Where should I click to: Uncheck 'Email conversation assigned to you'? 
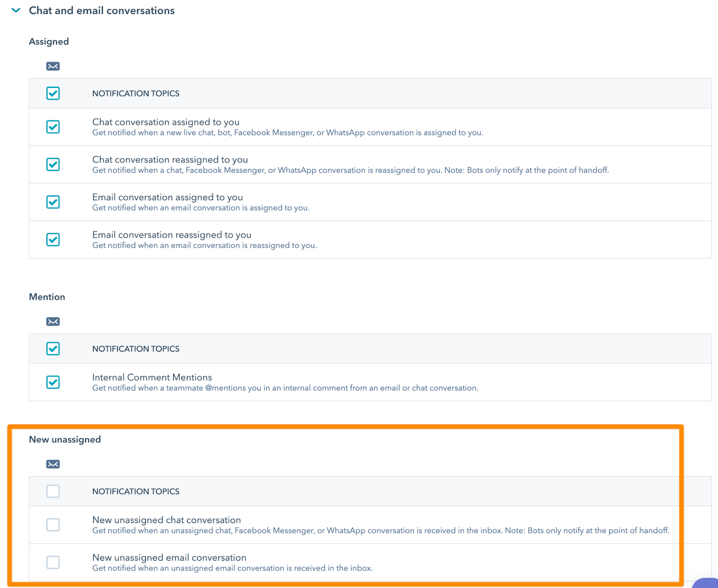point(53,202)
